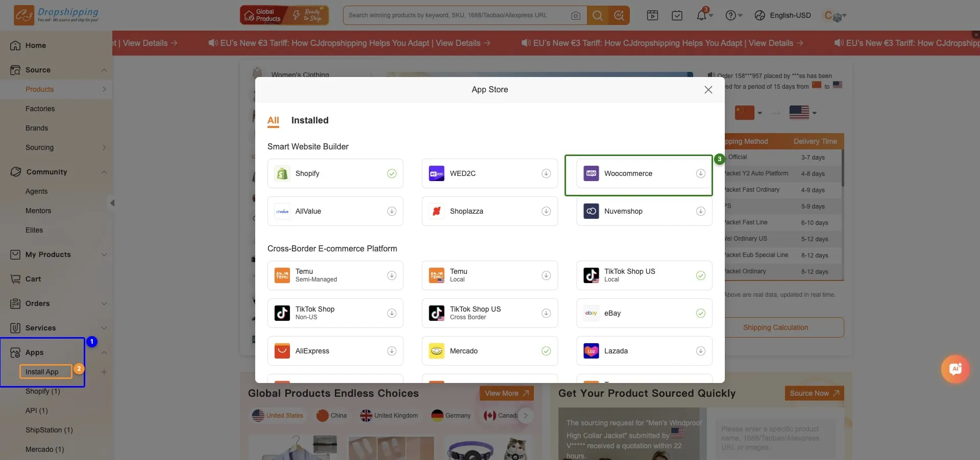Expand the Orders sidebar section
Image resolution: width=980 pixels, height=460 pixels.
tap(104, 303)
